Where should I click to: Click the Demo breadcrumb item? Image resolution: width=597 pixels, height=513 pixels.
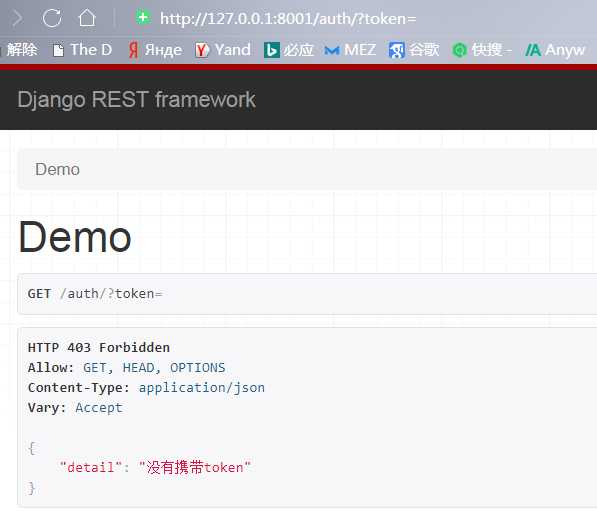57,169
